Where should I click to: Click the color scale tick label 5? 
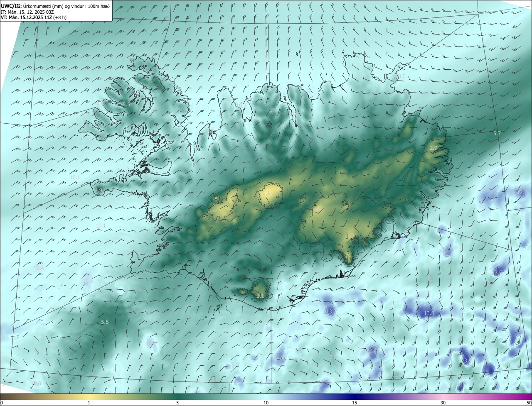pyautogui.click(x=177, y=403)
